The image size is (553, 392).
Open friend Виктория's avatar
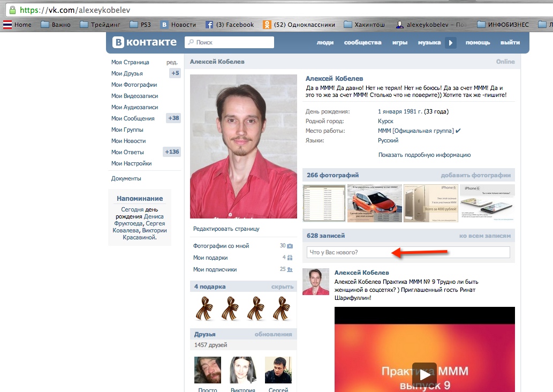[x=243, y=370]
